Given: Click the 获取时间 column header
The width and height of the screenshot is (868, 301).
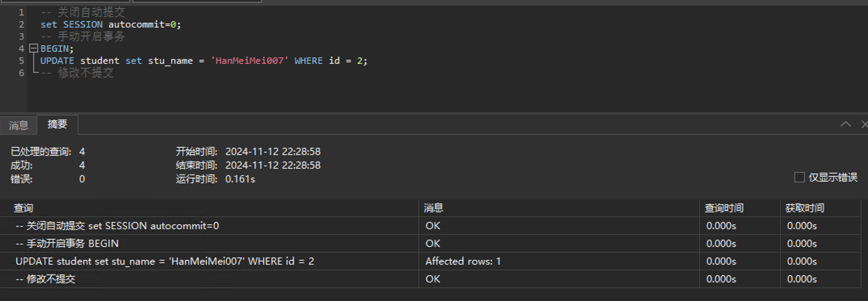Looking at the screenshot, I should point(805,208).
